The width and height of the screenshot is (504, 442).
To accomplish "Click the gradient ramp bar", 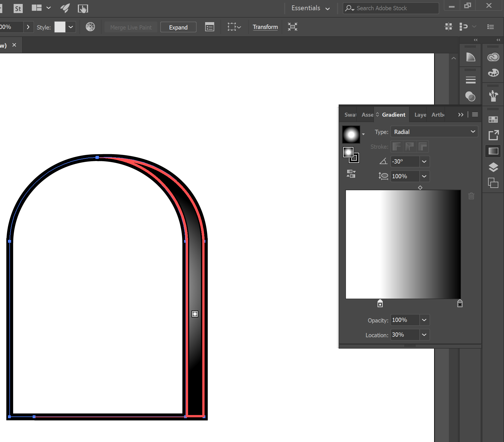I will (x=403, y=244).
